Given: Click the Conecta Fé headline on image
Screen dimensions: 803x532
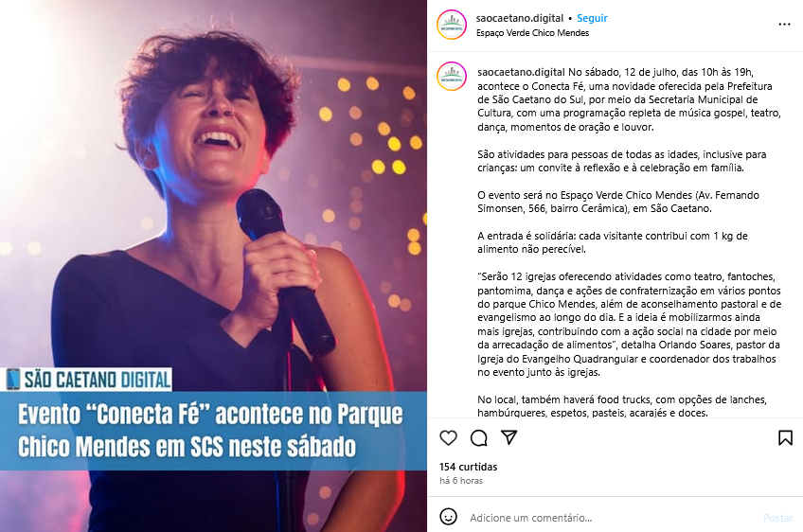Looking at the screenshot, I should click(x=210, y=430).
